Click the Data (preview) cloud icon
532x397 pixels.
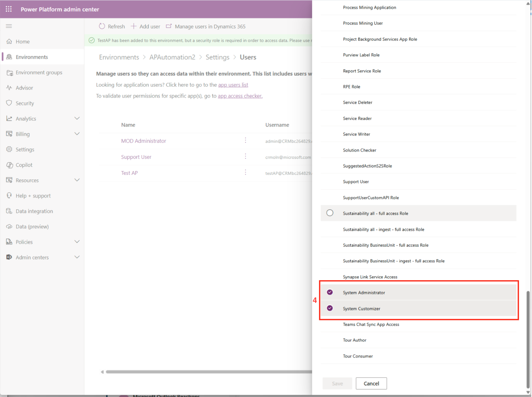[9, 226]
